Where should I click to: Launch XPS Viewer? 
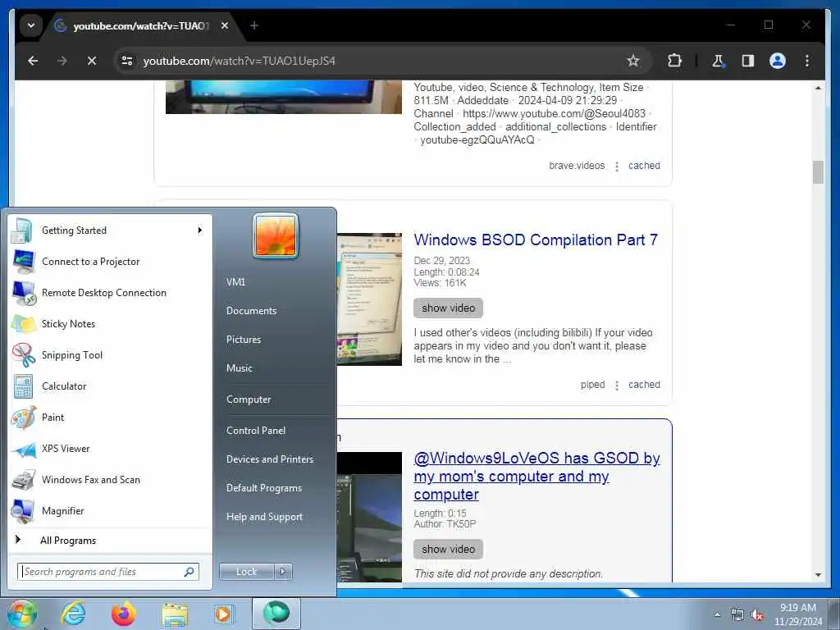click(110, 449)
